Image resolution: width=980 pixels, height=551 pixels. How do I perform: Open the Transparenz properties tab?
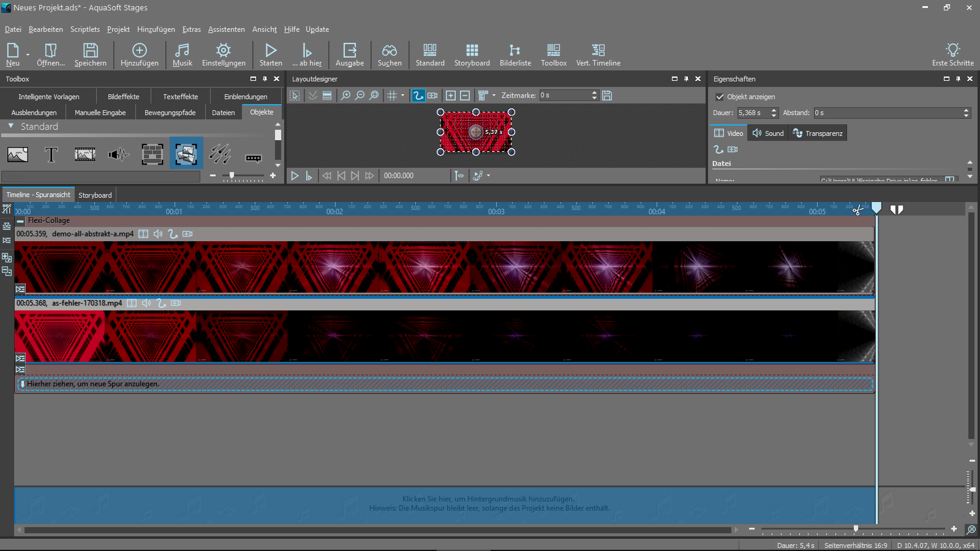pyautogui.click(x=818, y=133)
